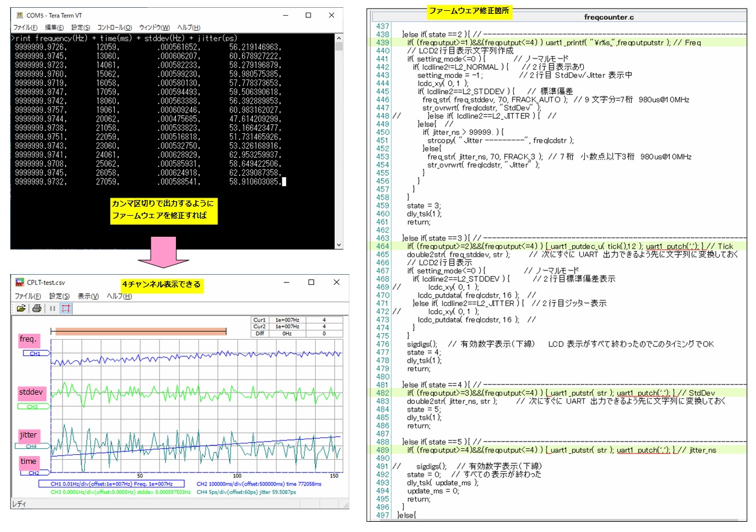Toggle the cursor display icon in CPLT toolbar
The height and width of the screenshot is (532, 756).
pos(66,308)
